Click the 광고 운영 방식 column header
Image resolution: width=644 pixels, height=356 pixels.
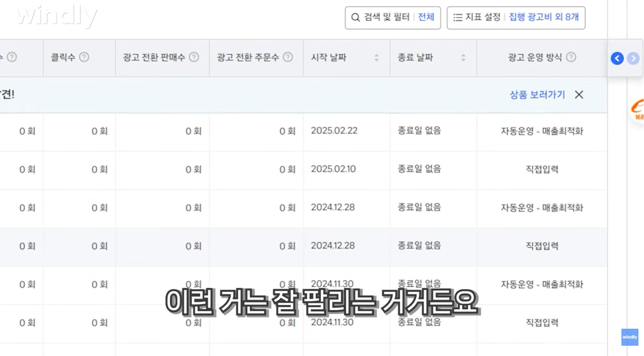coord(542,58)
